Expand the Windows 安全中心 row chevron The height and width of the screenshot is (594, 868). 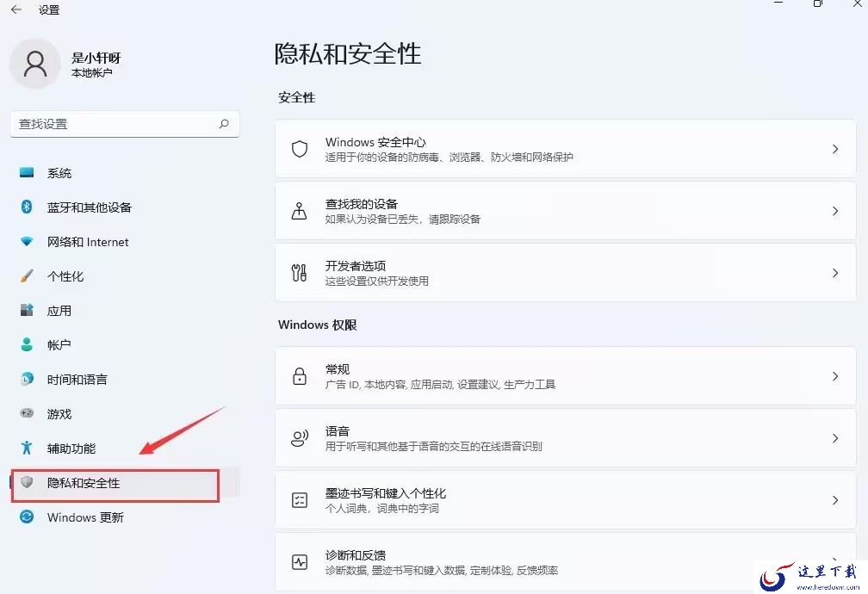tap(835, 149)
